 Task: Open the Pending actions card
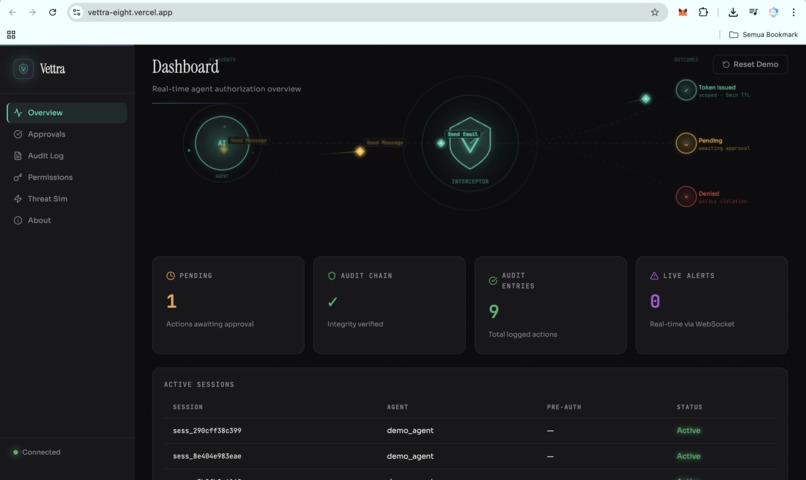click(x=228, y=305)
